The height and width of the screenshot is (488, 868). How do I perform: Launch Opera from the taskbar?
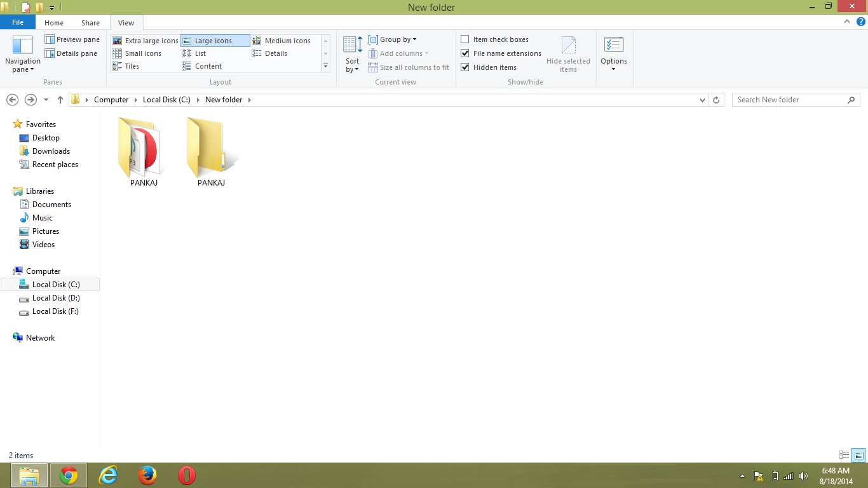coord(186,475)
